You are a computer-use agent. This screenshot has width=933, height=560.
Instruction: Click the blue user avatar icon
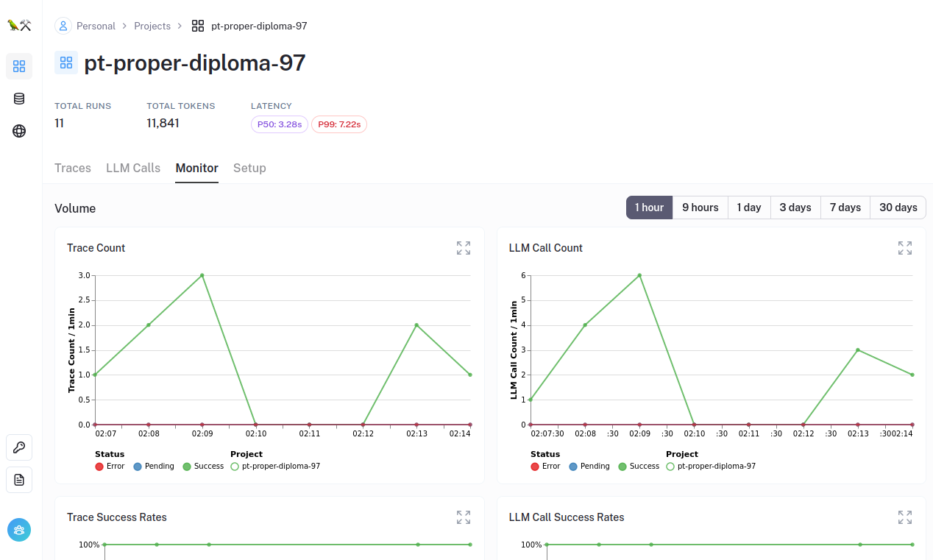pos(19,530)
